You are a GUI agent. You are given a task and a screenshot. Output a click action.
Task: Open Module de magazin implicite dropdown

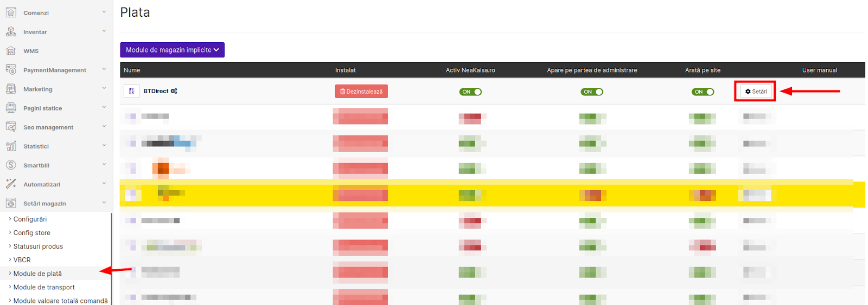[x=172, y=50]
